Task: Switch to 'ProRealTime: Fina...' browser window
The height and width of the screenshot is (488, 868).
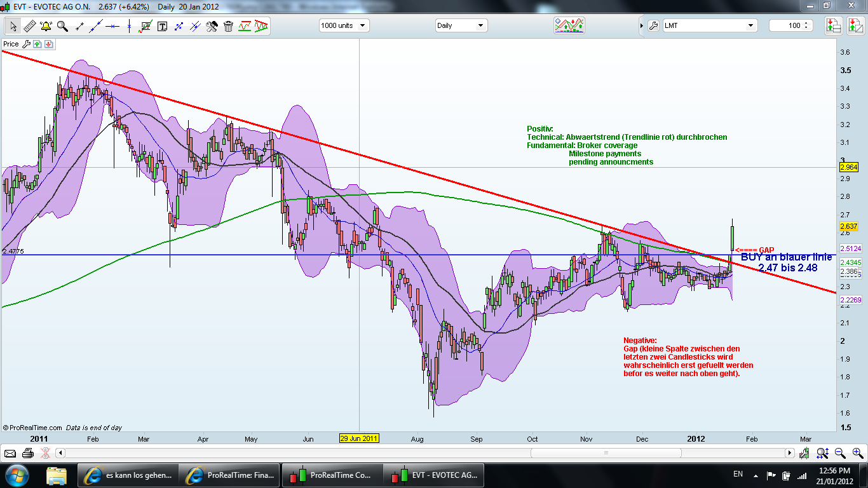Action: (229, 475)
